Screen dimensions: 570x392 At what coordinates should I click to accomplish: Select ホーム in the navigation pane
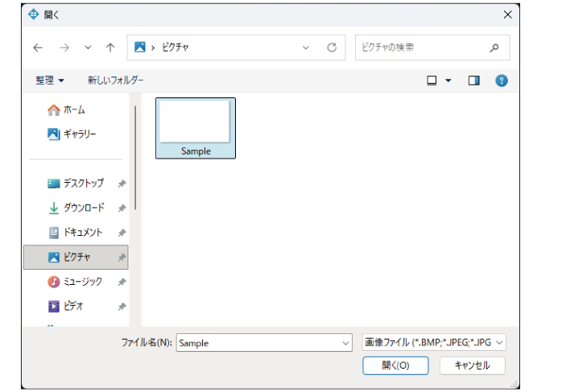coord(66,109)
